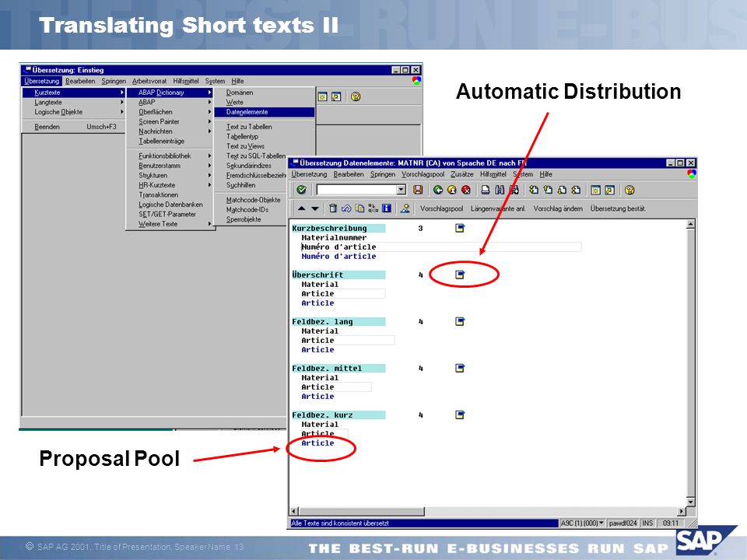
Task: Click the hierarchy structure icon beside the info icon
Action: click(373, 208)
